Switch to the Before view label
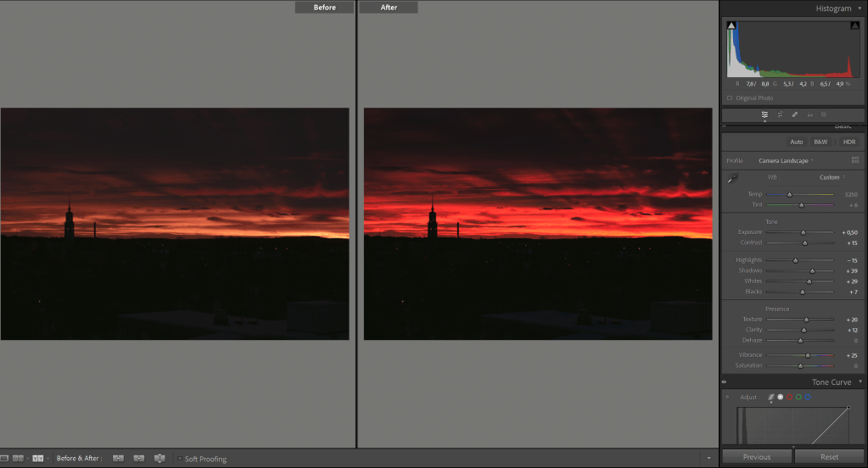 click(x=325, y=8)
